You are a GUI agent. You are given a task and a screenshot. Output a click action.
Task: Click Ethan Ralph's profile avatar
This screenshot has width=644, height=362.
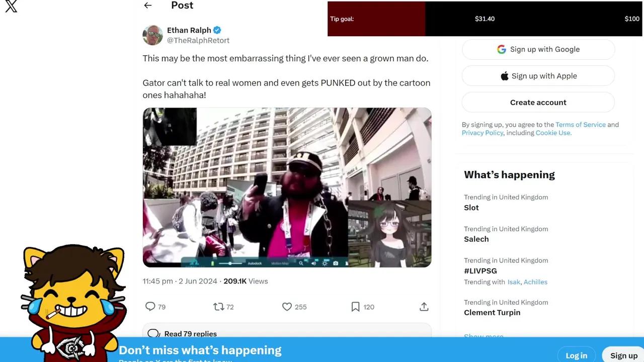click(152, 35)
